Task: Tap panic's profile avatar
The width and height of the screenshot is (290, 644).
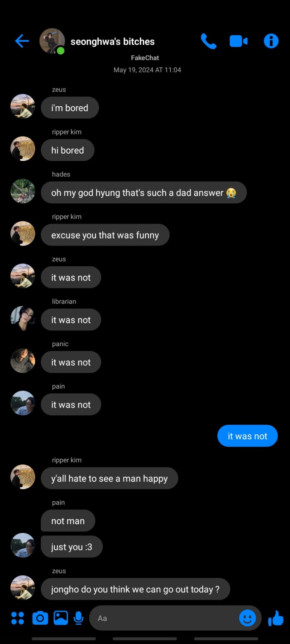Action: click(23, 361)
